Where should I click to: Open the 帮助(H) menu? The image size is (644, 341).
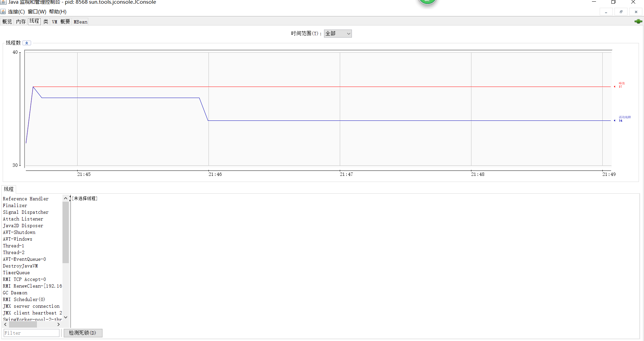click(58, 12)
